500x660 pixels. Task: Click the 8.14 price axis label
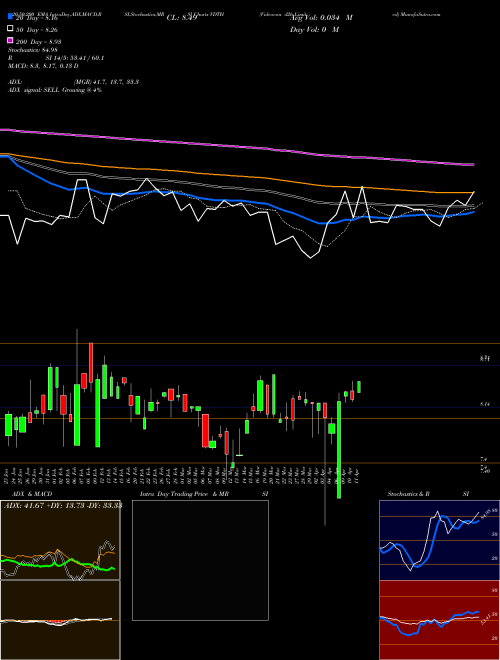pos(484,404)
